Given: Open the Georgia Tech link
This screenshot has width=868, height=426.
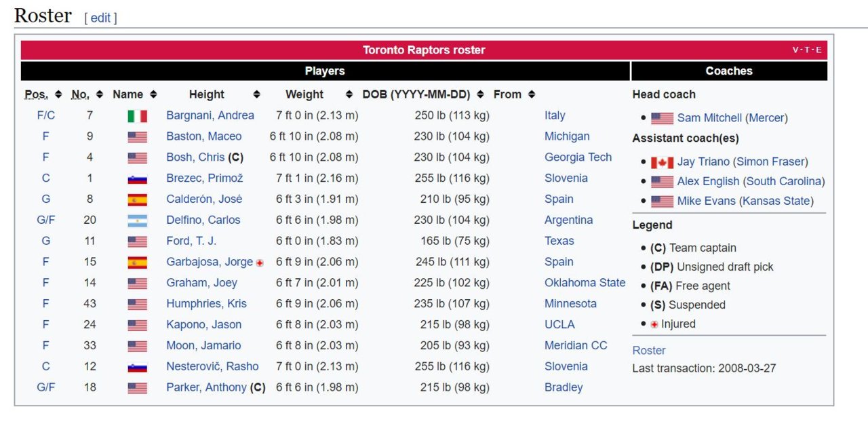Looking at the screenshot, I should click(x=578, y=157).
